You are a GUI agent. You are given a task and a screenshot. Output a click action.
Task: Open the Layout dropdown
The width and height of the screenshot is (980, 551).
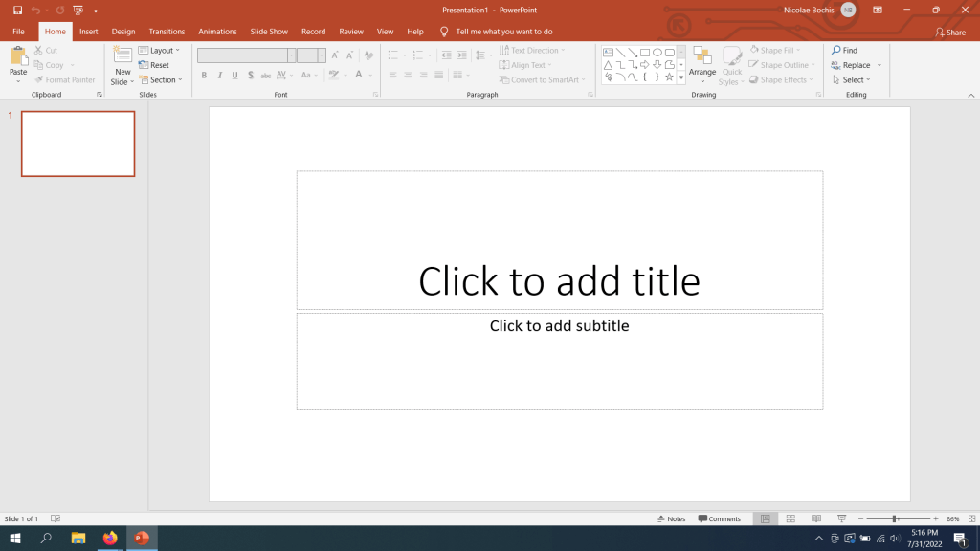pyautogui.click(x=160, y=50)
